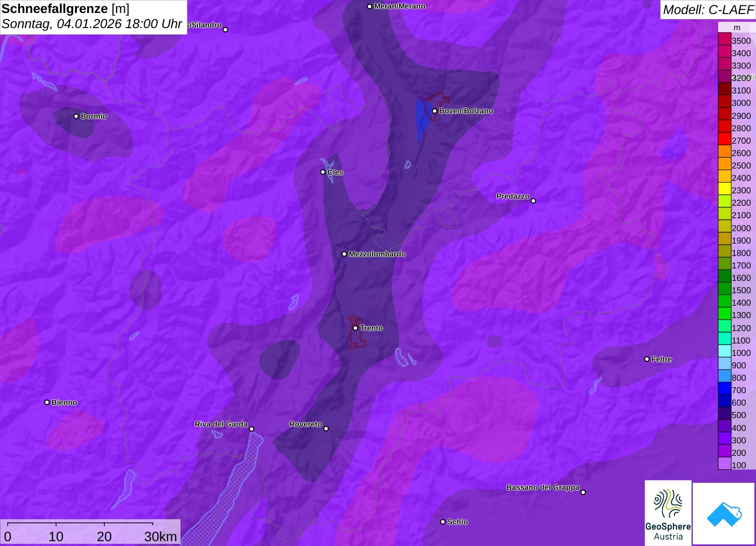Click the 2000 value in legend

(741, 228)
